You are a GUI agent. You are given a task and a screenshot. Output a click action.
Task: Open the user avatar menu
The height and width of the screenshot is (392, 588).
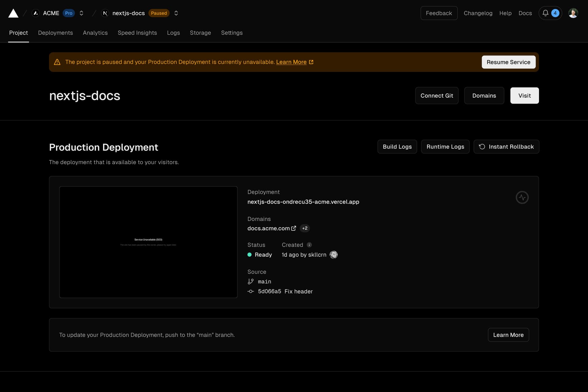click(573, 13)
